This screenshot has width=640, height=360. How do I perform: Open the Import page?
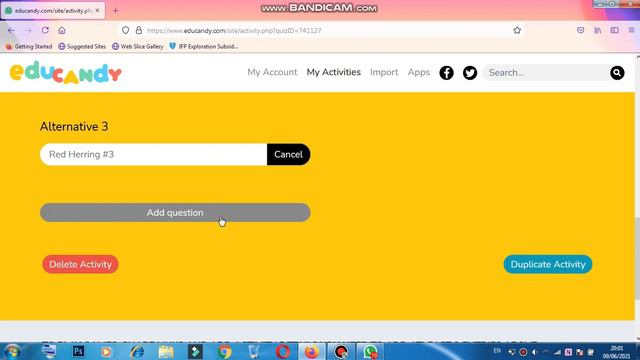384,72
